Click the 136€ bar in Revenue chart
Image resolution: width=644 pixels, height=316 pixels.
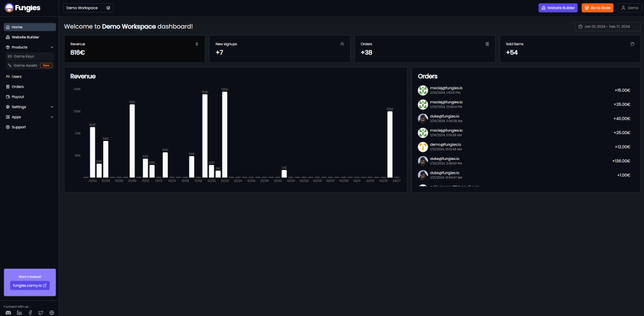[225, 135]
